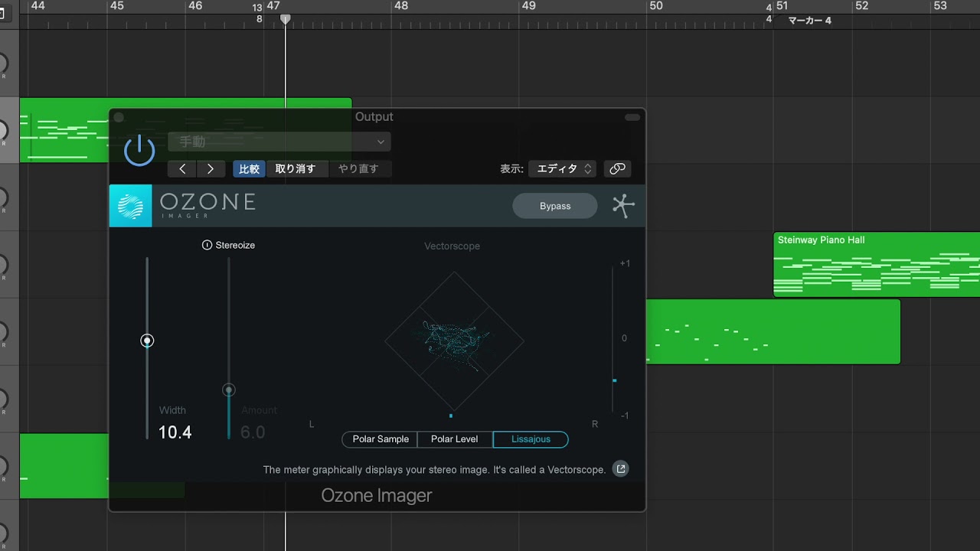Go to previous preset with left arrow
This screenshot has width=980, height=551.
pos(182,169)
